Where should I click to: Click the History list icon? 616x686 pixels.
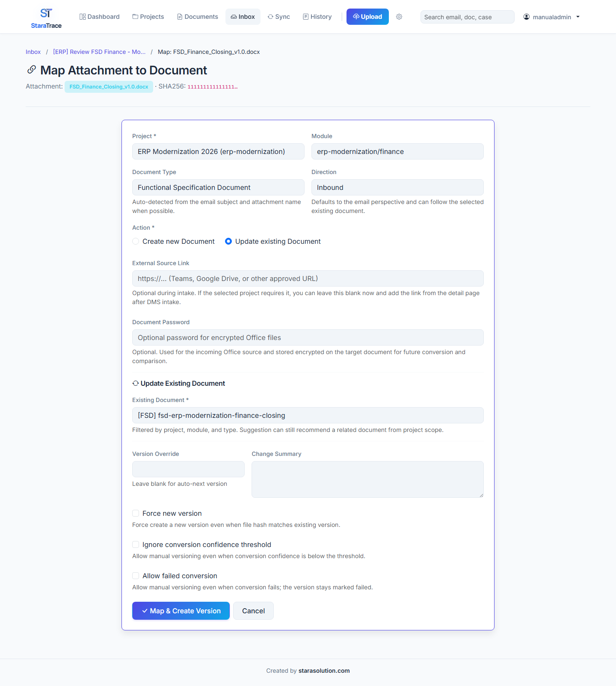[305, 17]
